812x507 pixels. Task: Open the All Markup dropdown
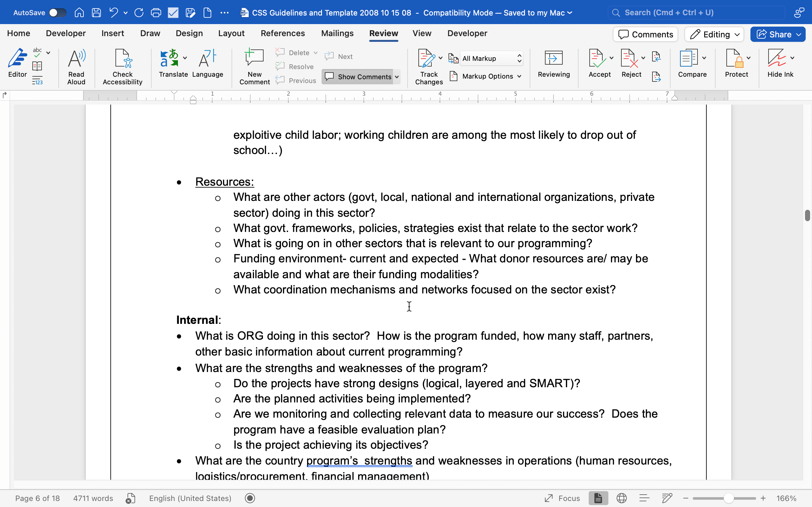click(491, 58)
